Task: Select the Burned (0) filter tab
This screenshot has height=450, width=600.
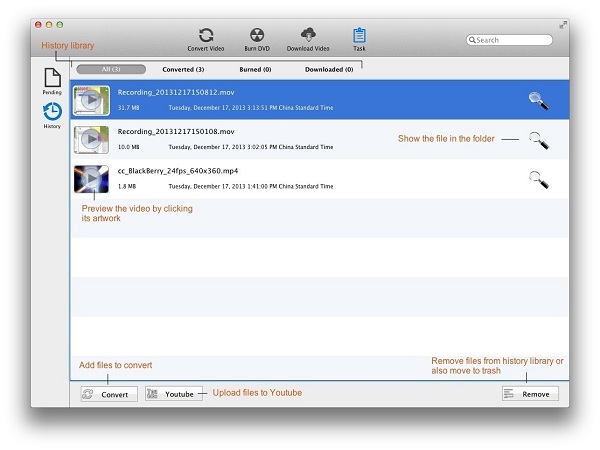Action: point(255,69)
